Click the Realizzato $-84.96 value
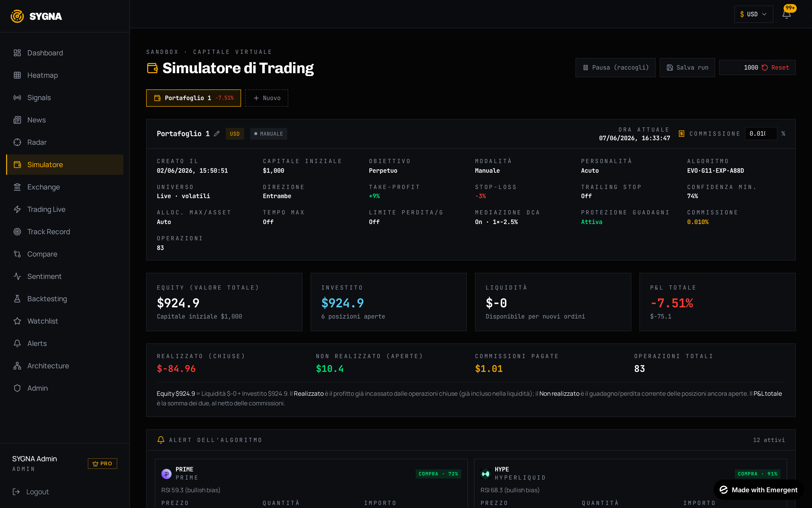The image size is (812, 508). (x=176, y=369)
